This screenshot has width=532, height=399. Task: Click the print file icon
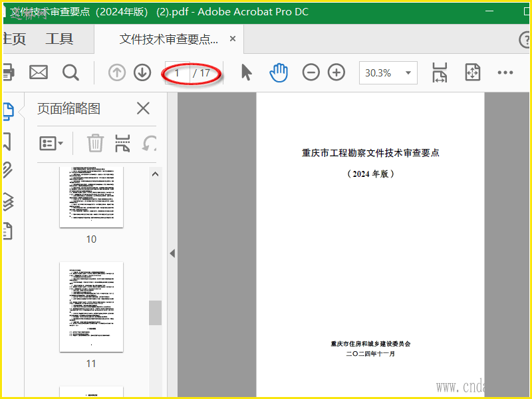[x=9, y=72]
